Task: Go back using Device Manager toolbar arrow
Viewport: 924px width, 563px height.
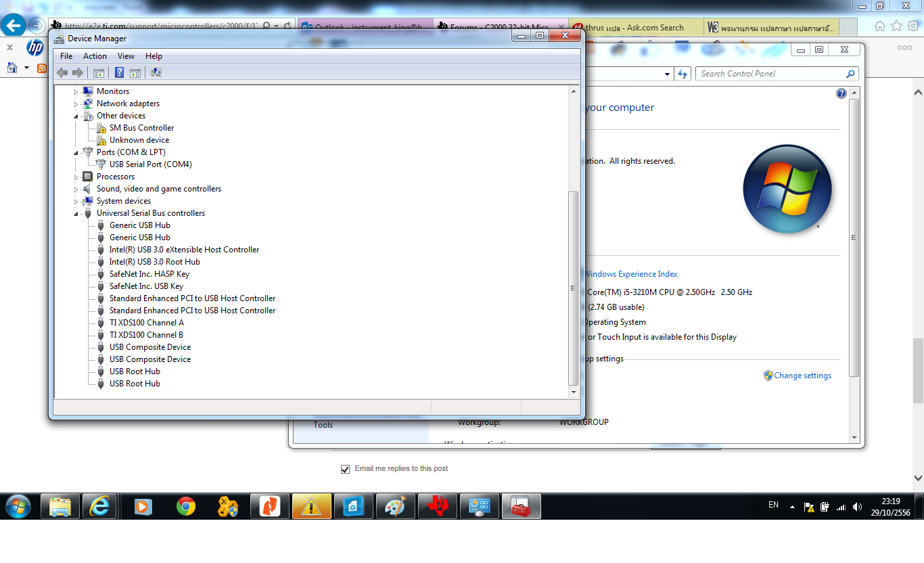Action: tap(62, 72)
